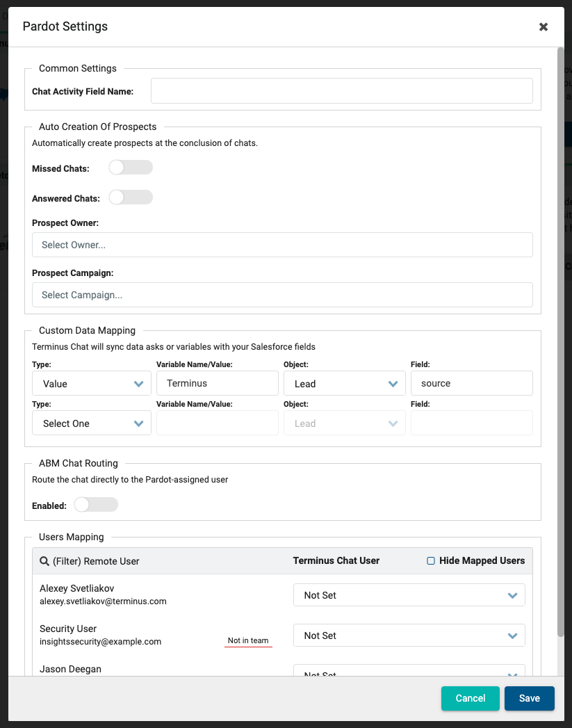Click the alexey.svetliakov@terminus.com email text
The width and height of the screenshot is (572, 728).
[x=103, y=601]
